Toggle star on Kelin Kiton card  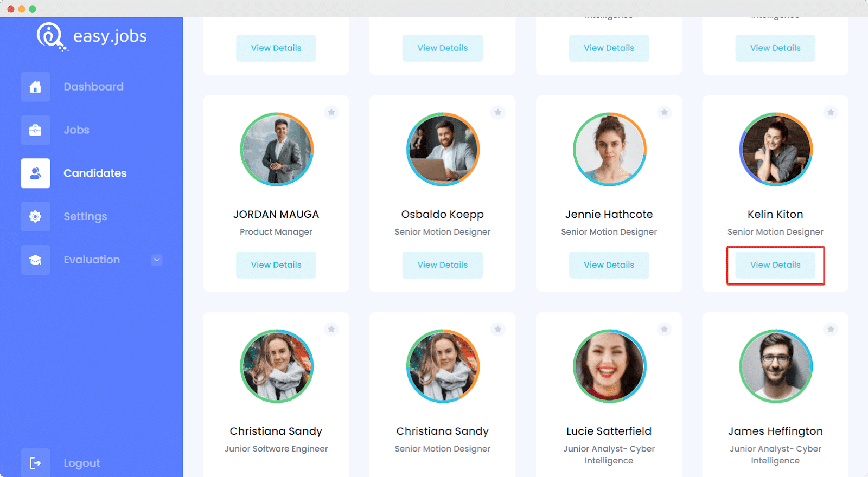click(x=831, y=112)
